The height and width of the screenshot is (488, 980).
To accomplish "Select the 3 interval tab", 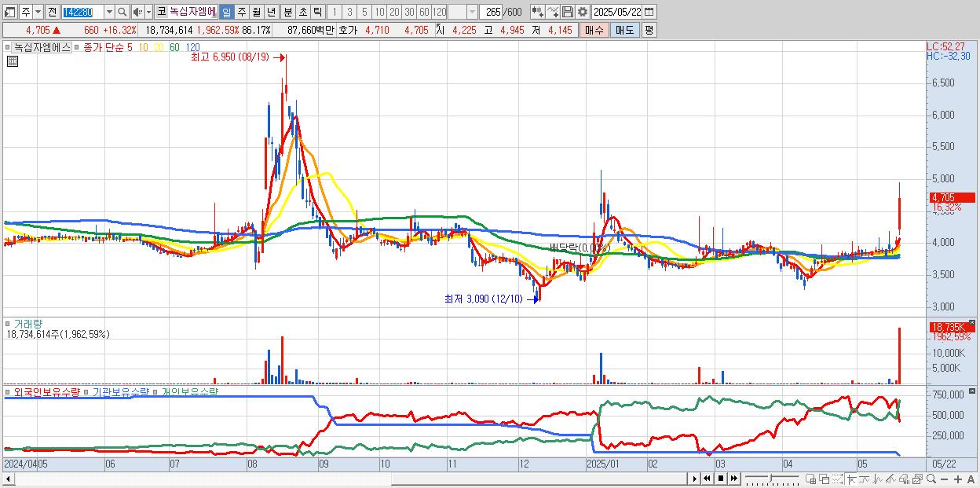I will [x=349, y=12].
